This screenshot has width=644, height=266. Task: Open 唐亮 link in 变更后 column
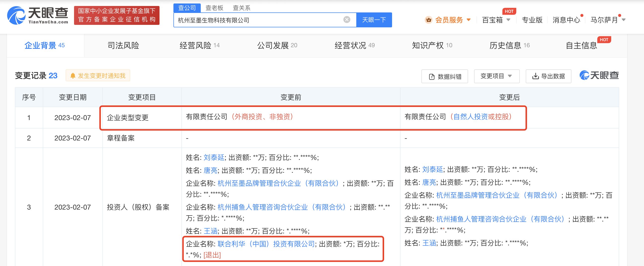(x=429, y=182)
